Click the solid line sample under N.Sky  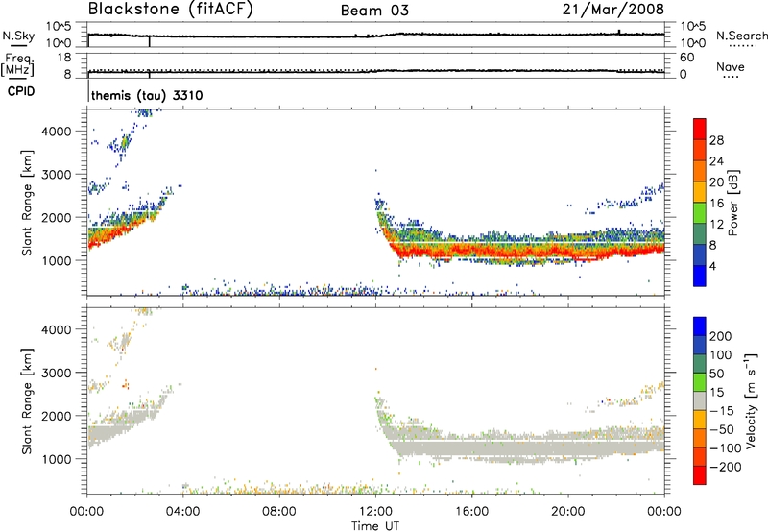(x=19, y=45)
